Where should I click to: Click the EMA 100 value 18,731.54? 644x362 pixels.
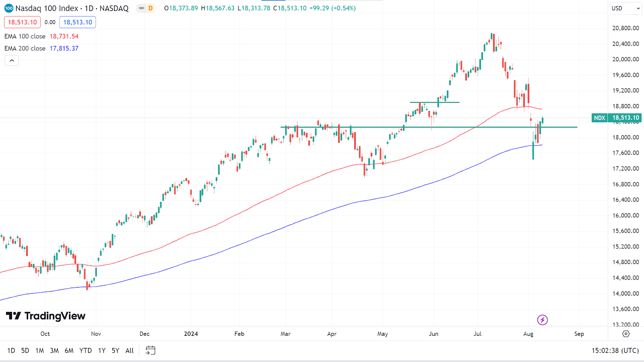pos(64,36)
